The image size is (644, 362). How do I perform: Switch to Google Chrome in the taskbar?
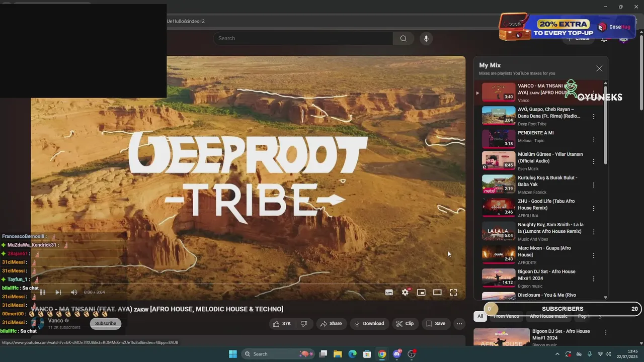tap(382, 354)
